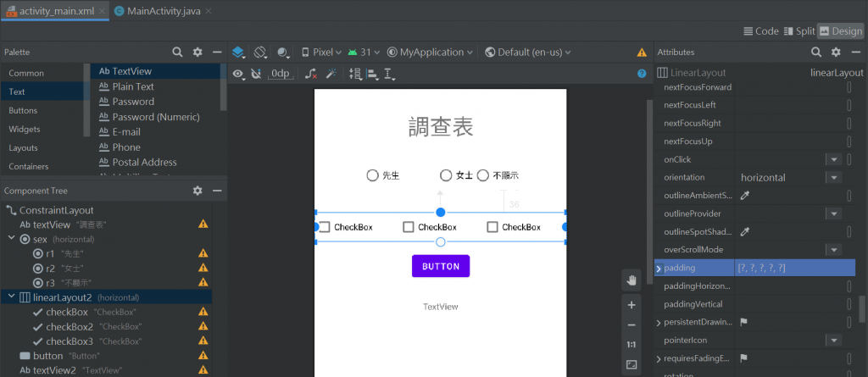Select Password (Numeric) in the palette

[x=156, y=117]
